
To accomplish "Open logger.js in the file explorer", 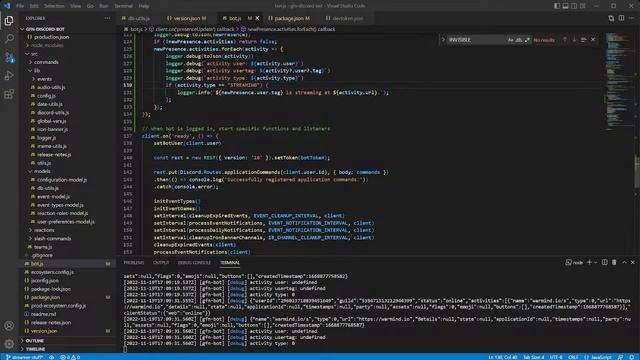I will click(x=47, y=138).
